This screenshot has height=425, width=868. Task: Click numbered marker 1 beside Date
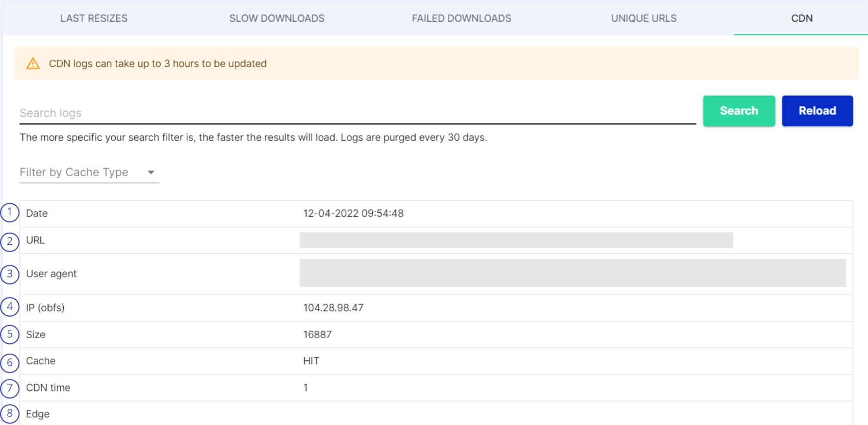tap(10, 213)
